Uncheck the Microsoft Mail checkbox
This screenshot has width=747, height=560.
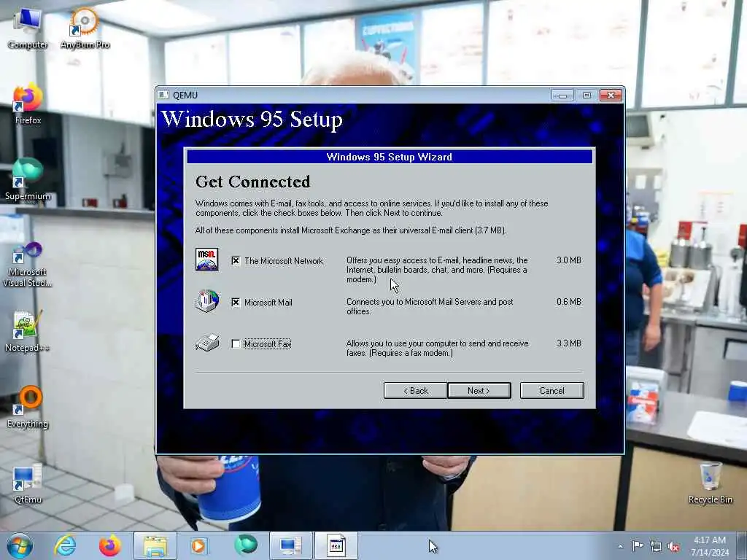point(236,303)
